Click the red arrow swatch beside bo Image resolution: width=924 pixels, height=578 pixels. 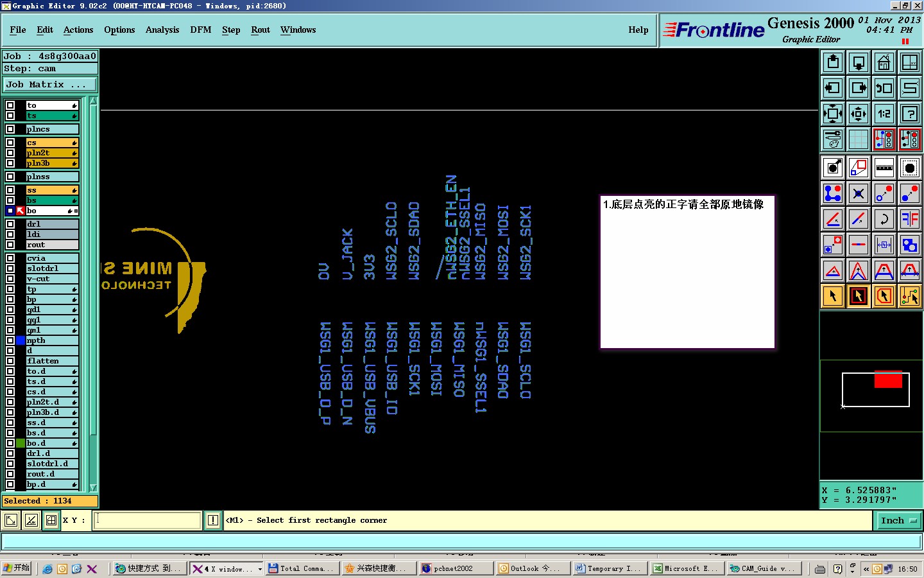tap(21, 211)
